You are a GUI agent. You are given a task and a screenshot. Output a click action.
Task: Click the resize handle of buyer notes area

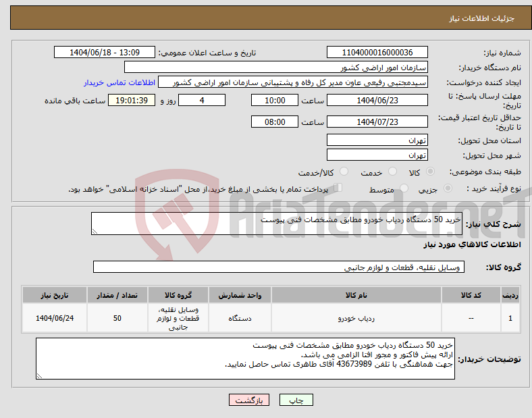[39, 376]
